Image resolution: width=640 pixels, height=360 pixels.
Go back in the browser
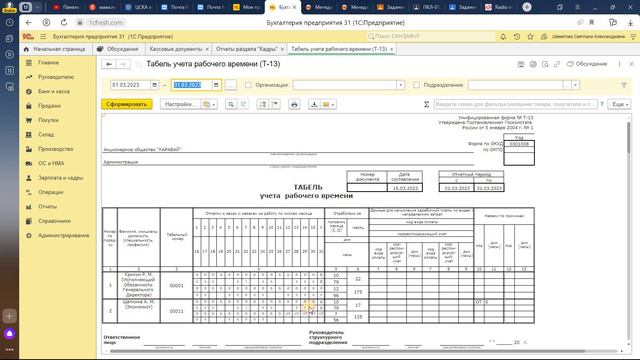tap(28, 22)
